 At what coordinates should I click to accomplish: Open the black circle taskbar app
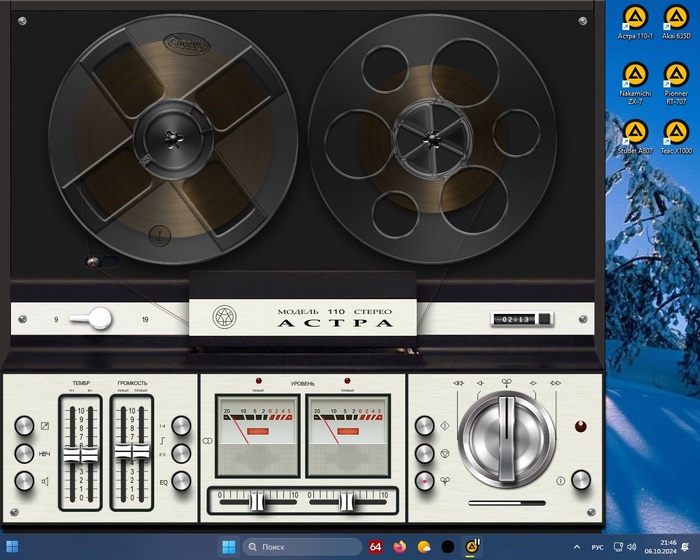point(448,547)
